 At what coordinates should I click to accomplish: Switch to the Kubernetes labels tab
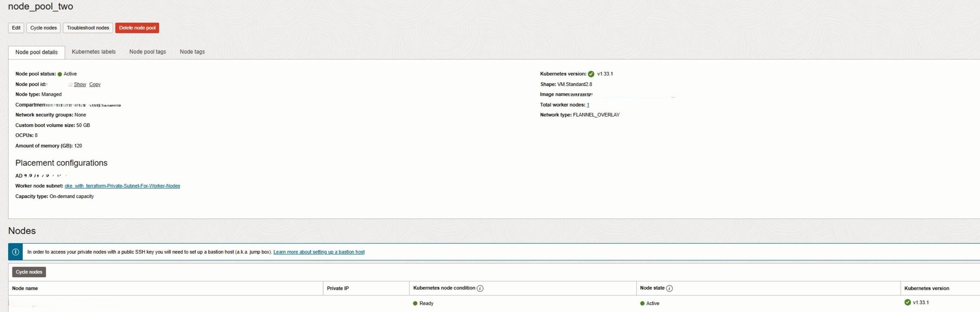[94, 52]
